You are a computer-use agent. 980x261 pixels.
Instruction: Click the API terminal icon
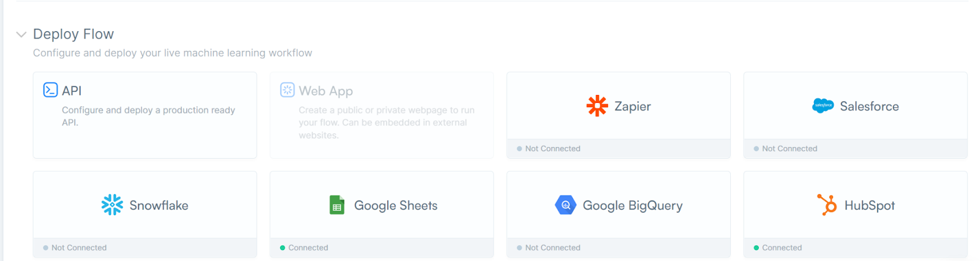[x=50, y=90]
